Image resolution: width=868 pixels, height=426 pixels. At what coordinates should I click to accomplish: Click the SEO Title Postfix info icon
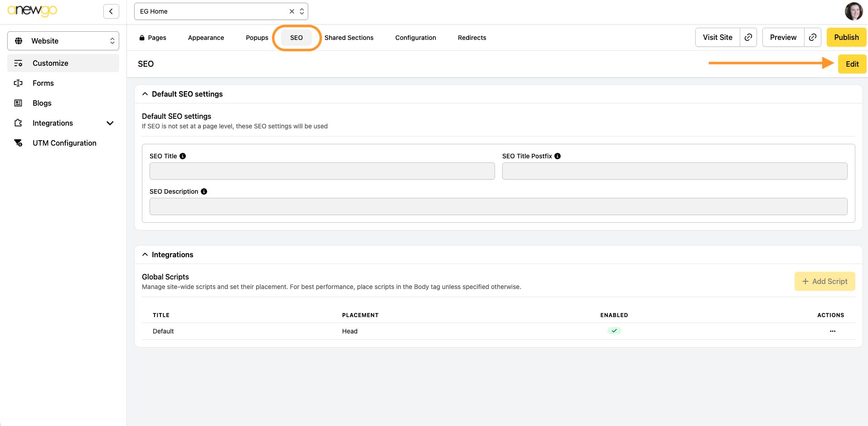point(558,156)
